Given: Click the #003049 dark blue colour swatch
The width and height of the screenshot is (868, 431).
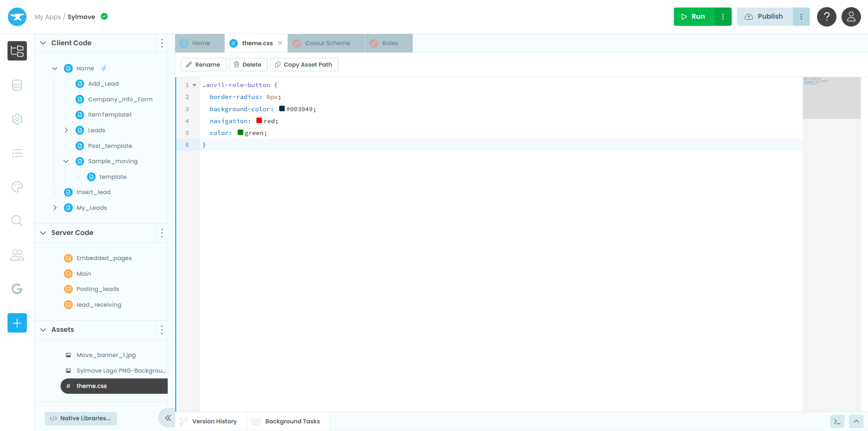Looking at the screenshot, I should 282,109.
